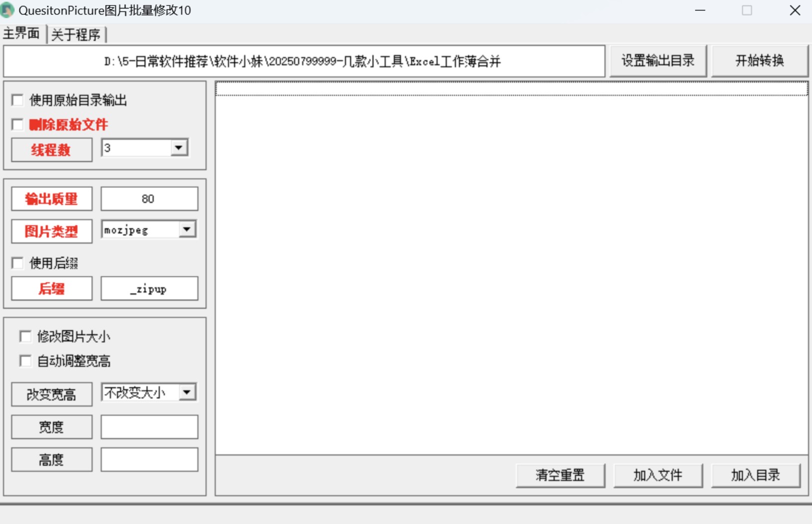The image size is (812, 524).
Task: Click the QuesitonPicture app icon in title bar
Action: click(7, 10)
